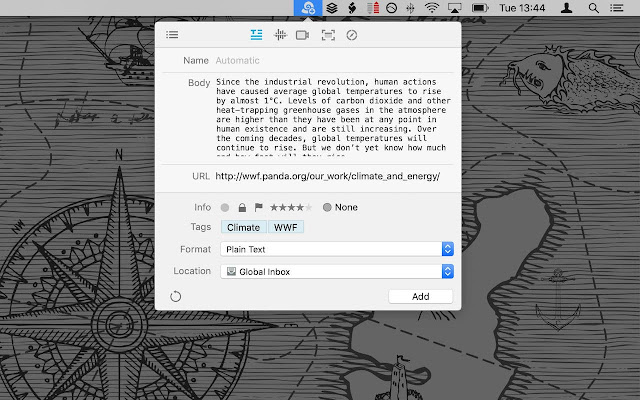The image size is (640, 400).
Task: Choose the screen capture icon
Action: (x=327, y=35)
